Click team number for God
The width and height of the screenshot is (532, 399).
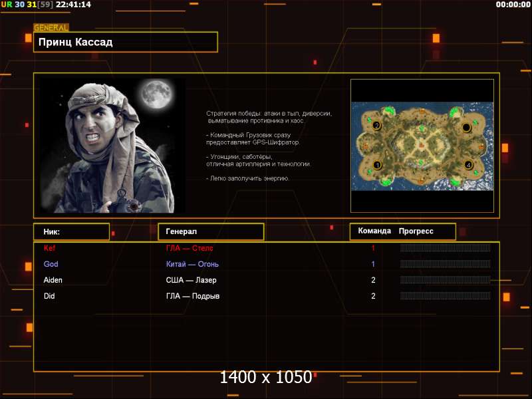pyautogui.click(x=373, y=264)
